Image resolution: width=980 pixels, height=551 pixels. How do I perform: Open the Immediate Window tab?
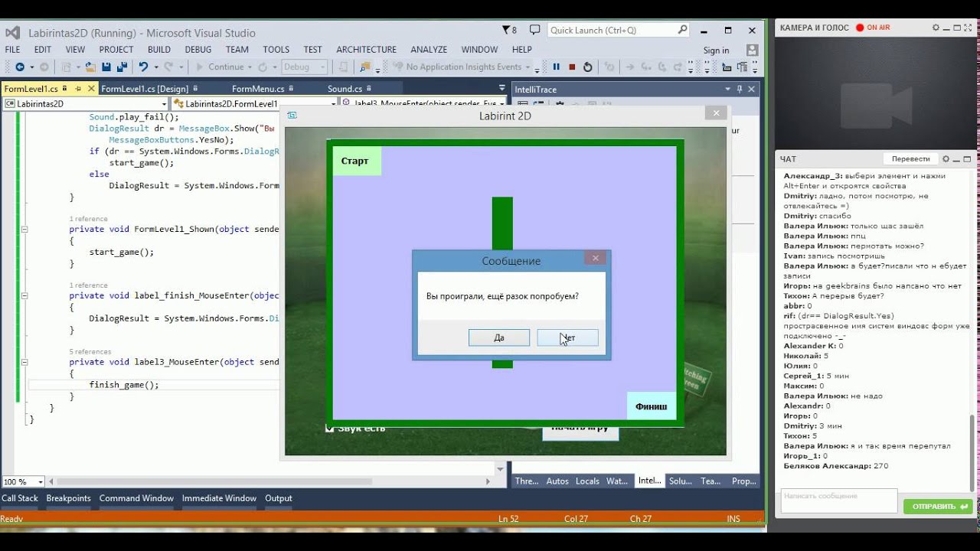pos(219,498)
